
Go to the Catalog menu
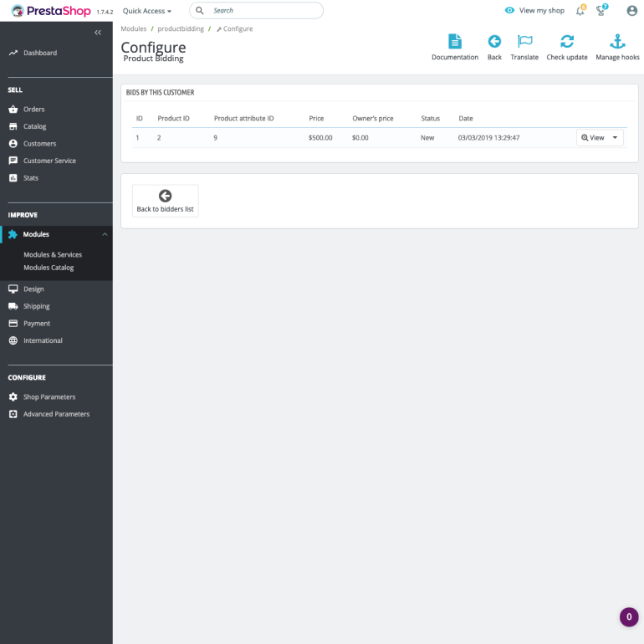[34, 126]
